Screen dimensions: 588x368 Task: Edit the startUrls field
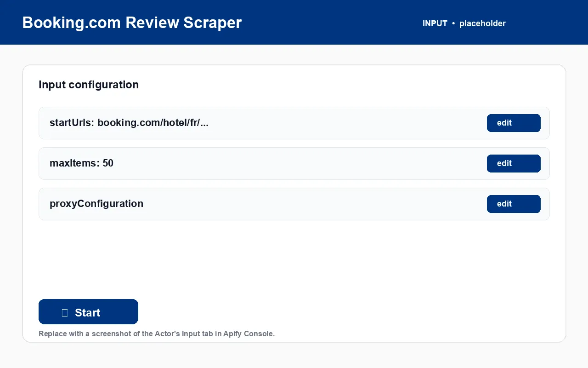(514, 123)
